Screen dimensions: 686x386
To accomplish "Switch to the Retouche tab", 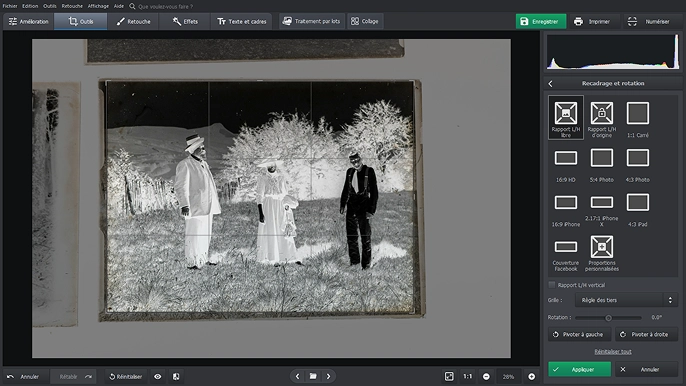I will coord(133,21).
